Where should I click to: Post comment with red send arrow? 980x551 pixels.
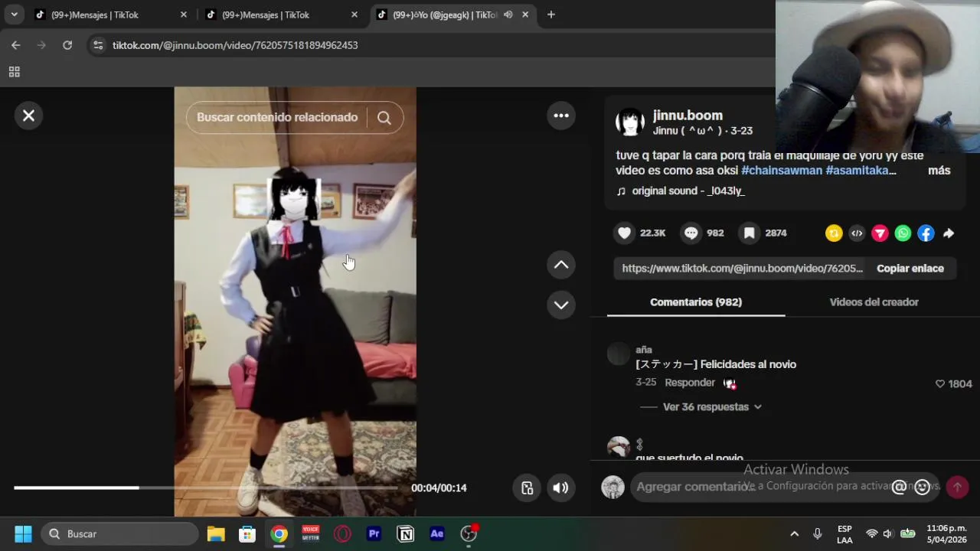(957, 487)
